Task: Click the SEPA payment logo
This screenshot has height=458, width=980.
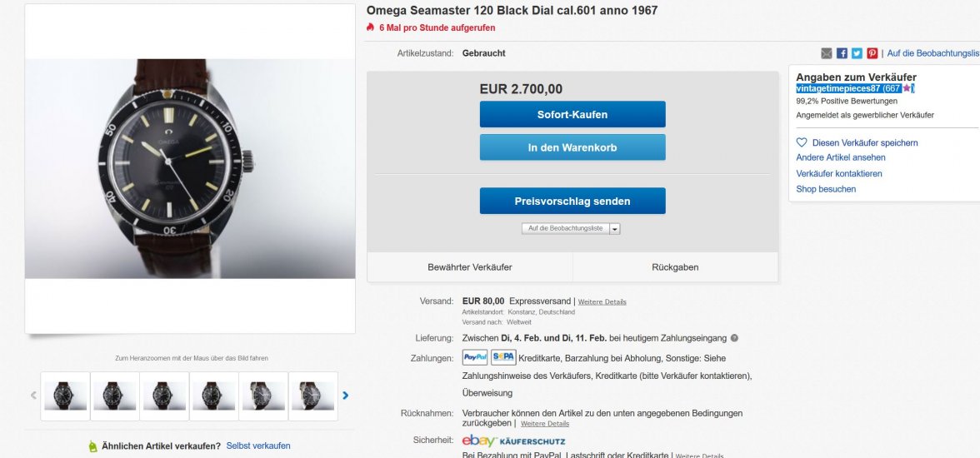Action: coord(503,357)
